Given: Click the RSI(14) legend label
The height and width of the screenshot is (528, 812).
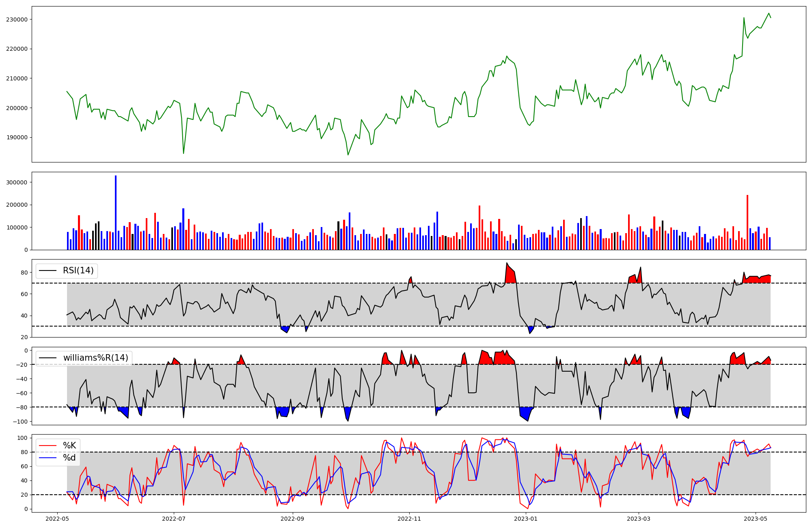Looking at the screenshot, I should 78,270.
